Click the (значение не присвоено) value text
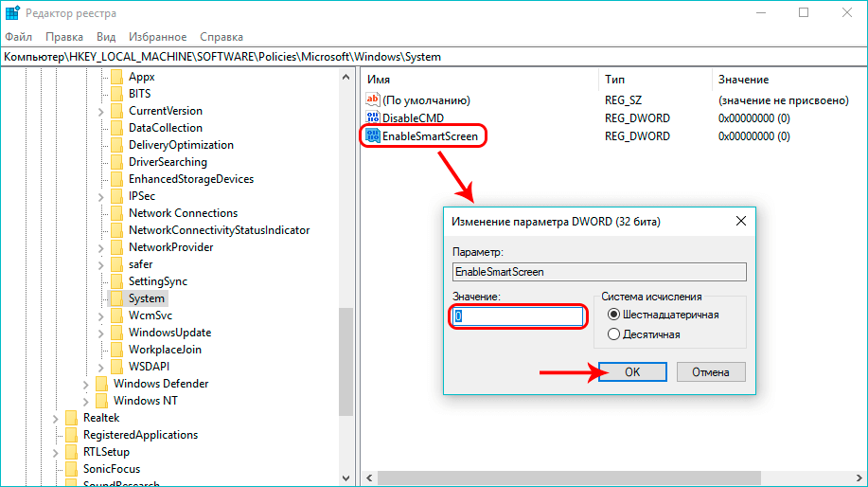 [784, 100]
